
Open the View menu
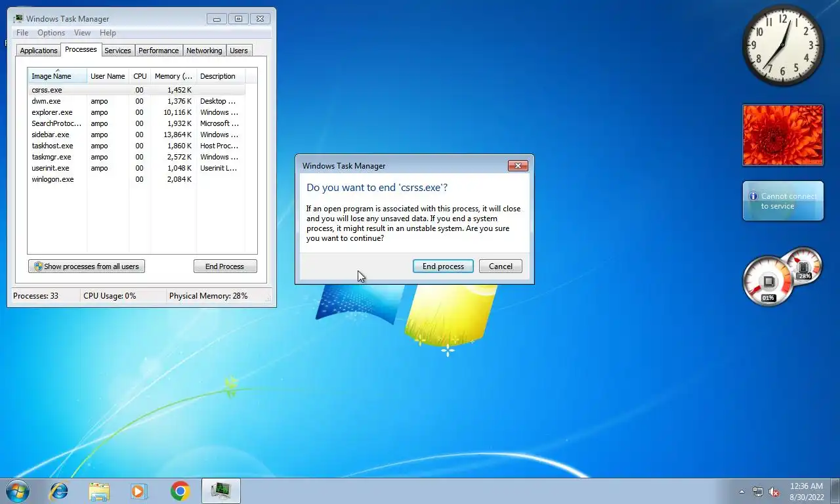(82, 33)
